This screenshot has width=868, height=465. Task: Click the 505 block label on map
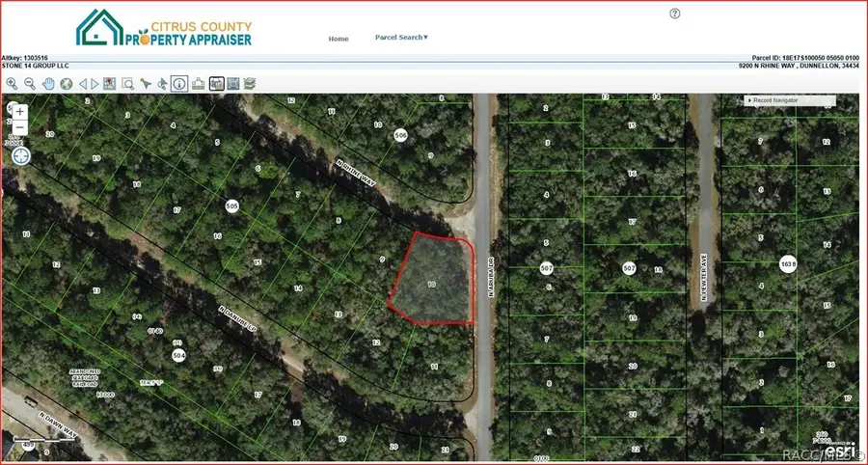coord(231,206)
